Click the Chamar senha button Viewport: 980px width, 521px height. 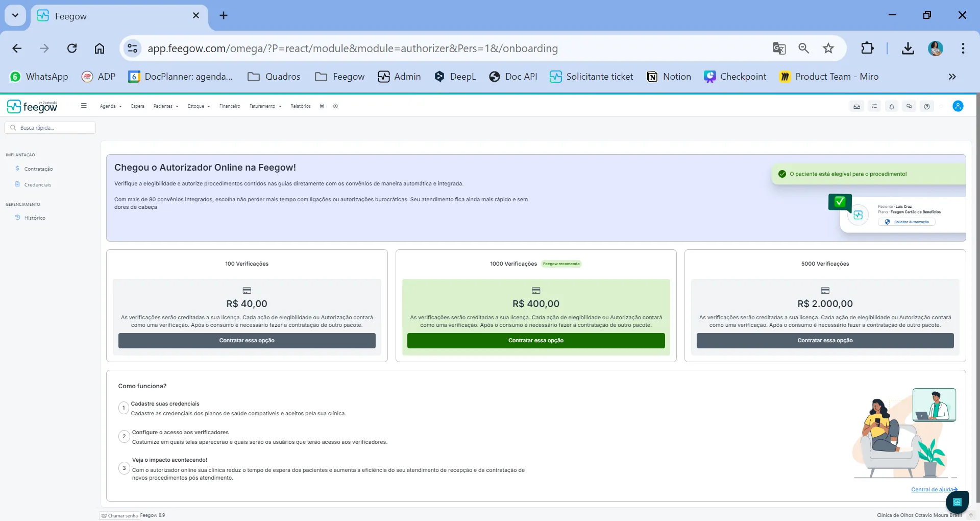120,515
